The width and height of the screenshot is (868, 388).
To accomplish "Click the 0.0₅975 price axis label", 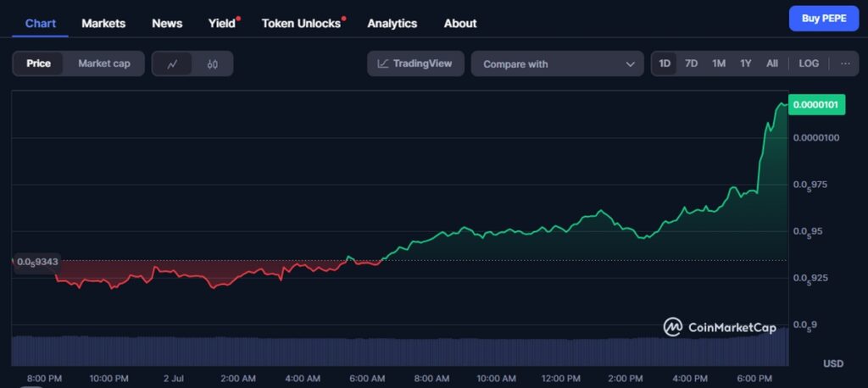I will (x=810, y=185).
